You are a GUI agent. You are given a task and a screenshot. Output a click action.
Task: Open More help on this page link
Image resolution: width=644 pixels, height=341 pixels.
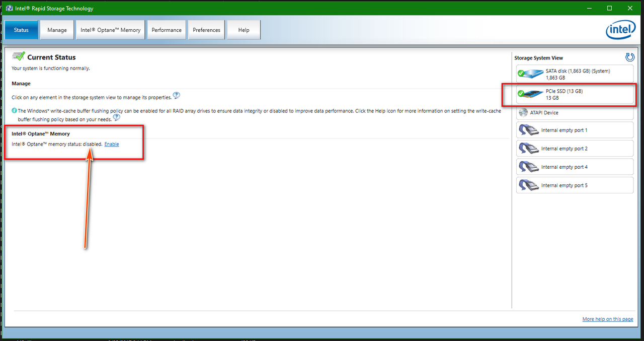click(608, 319)
